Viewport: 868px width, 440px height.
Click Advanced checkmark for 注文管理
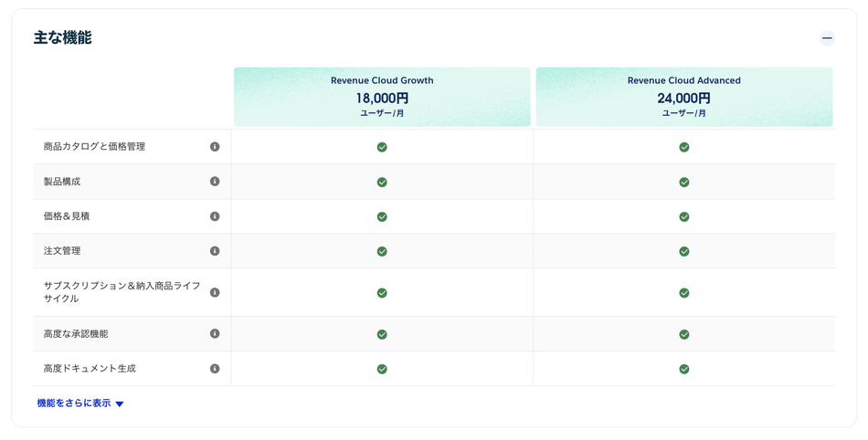[x=684, y=252]
